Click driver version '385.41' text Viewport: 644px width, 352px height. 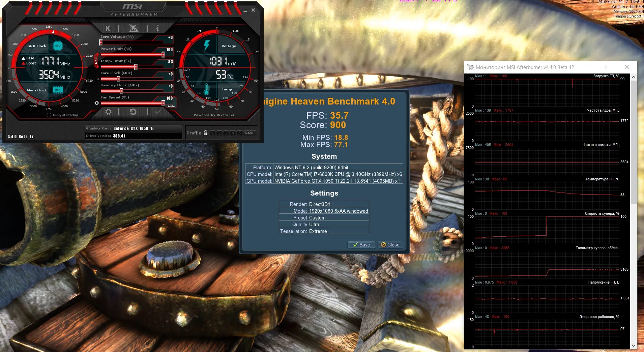tap(119, 136)
